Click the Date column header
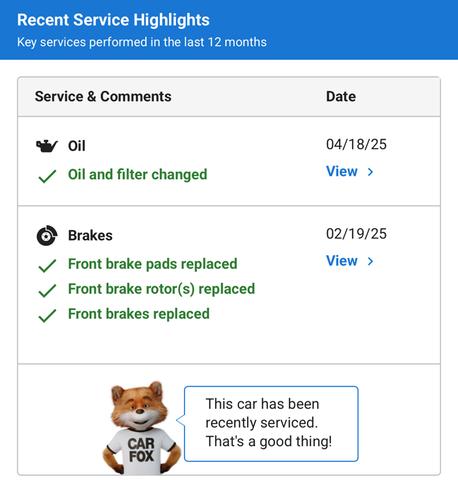The height and width of the screenshot is (480, 458). 341,97
